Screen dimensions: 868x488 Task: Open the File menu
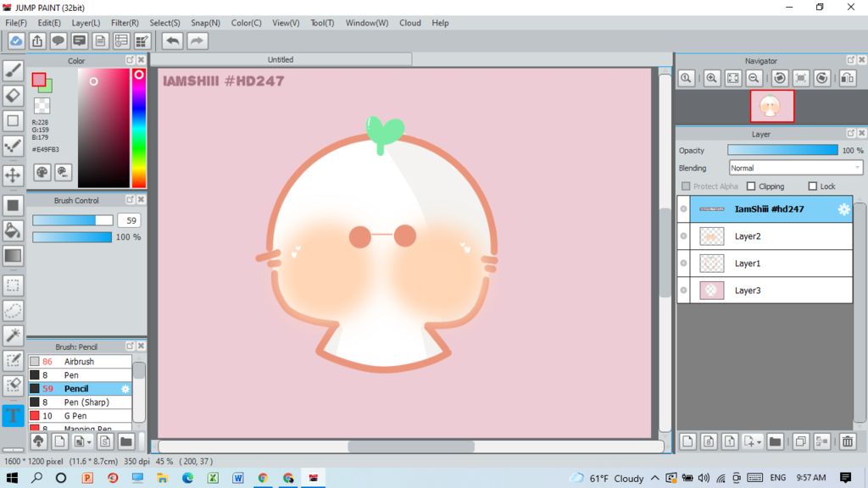click(x=16, y=23)
